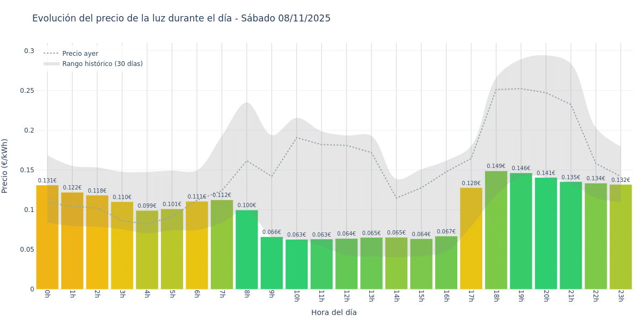Click the chart title text
This screenshot has width=644, height=322.
181,19
